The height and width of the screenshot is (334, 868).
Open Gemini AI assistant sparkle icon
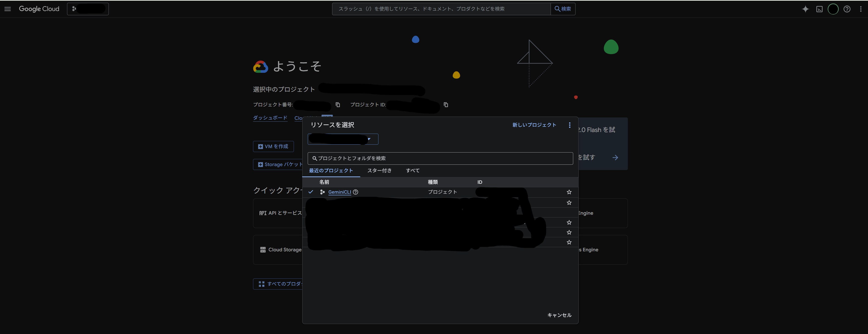coord(805,9)
